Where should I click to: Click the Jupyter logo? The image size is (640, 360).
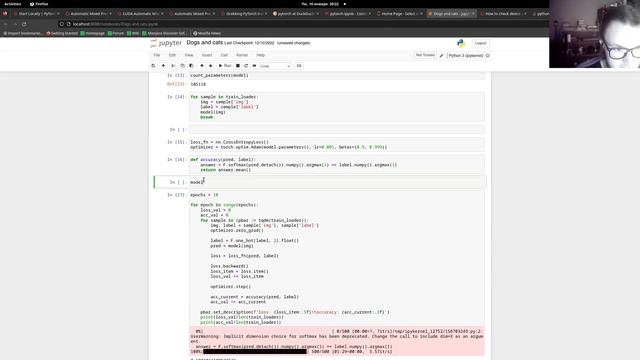[x=166, y=43]
